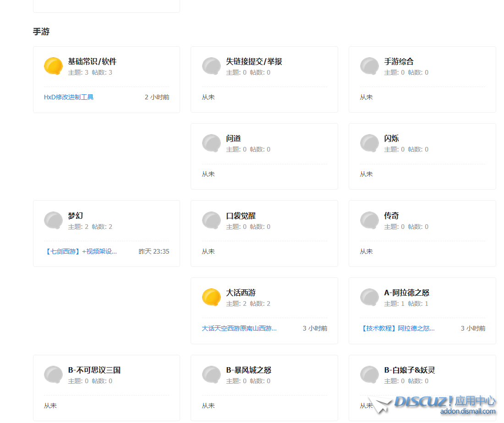Open the 【七剑西游】+视频架设 post link

click(81, 251)
